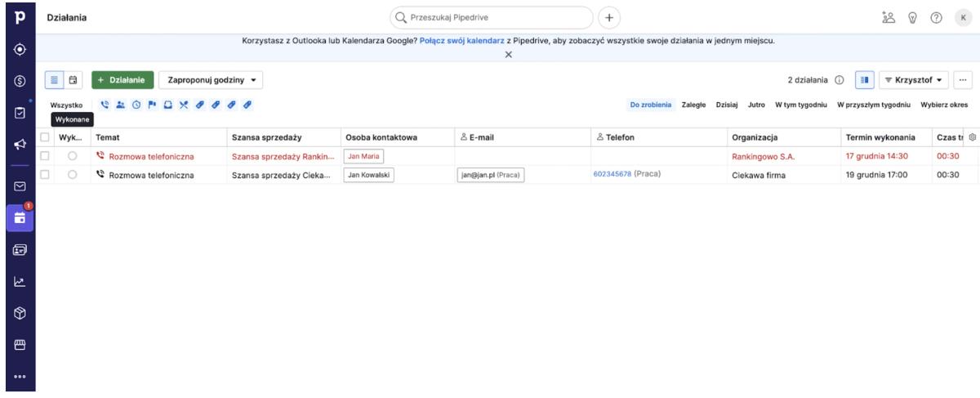Open the three-dot options menu near Krzysztof
This screenshot has height=398, width=980.
tap(964, 80)
